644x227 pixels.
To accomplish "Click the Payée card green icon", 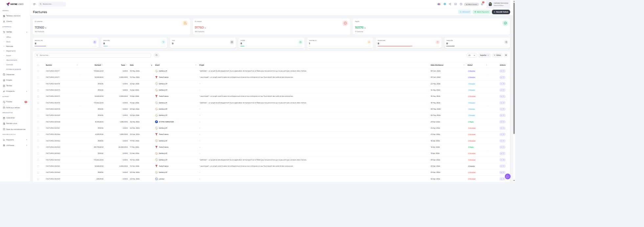I will coord(300,42).
